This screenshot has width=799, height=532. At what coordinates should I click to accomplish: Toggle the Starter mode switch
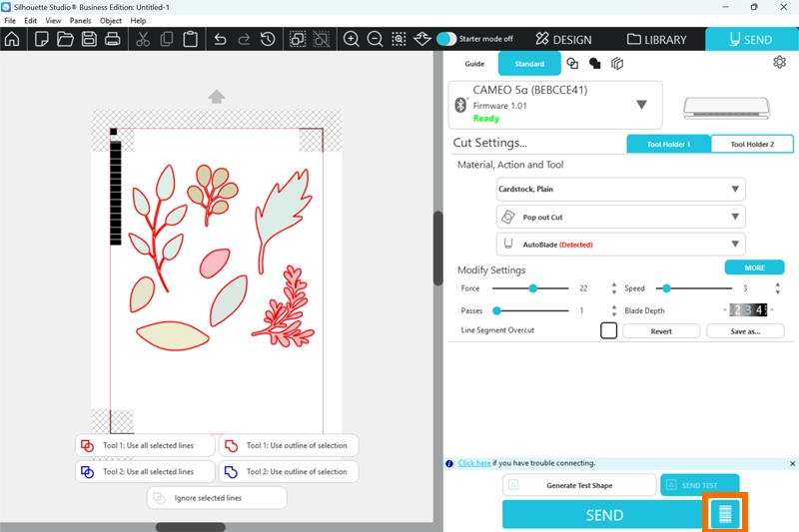pos(446,39)
